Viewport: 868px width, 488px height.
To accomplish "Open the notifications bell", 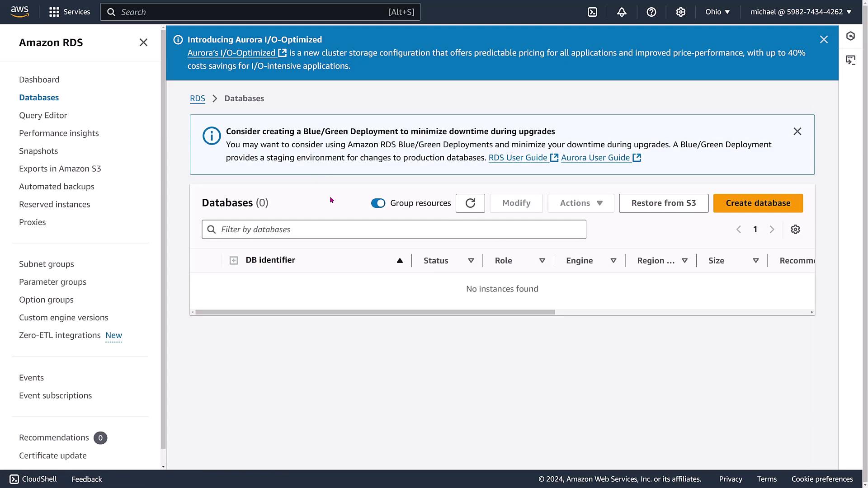I will [x=622, y=12].
